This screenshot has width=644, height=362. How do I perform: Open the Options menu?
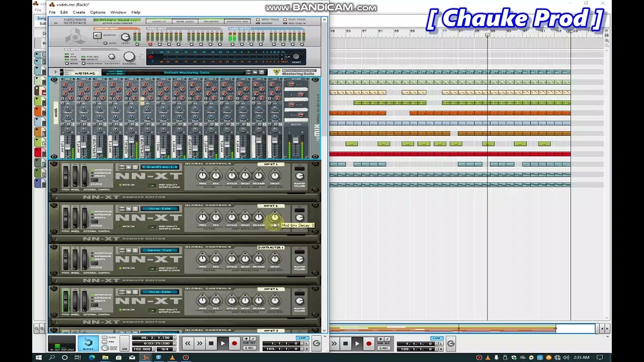click(x=98, y=12)
